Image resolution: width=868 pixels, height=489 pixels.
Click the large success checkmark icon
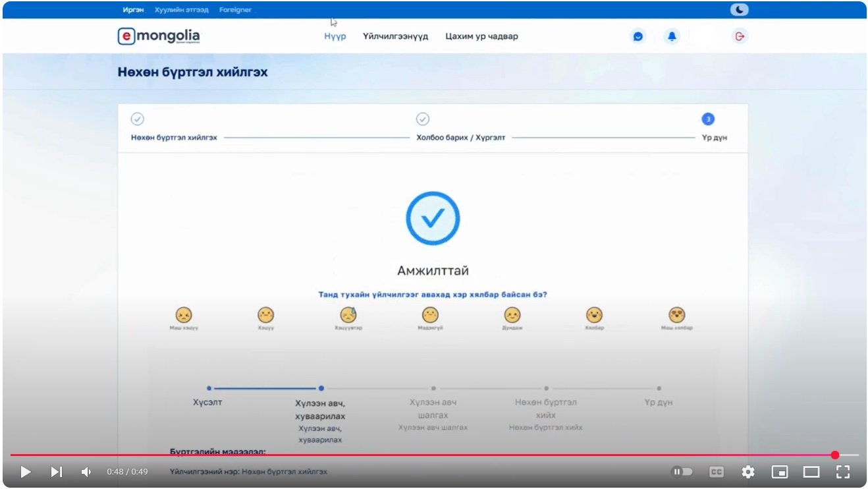[x=433, y=218]
